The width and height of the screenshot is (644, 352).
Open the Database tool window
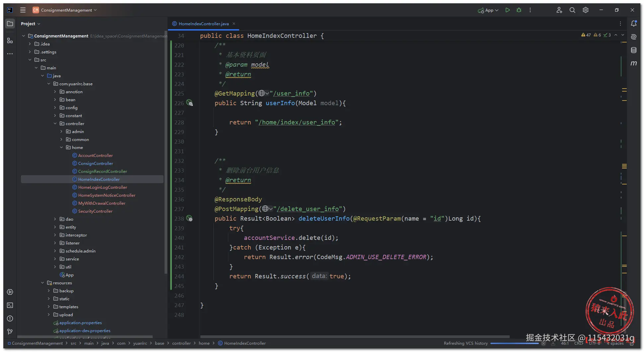pos(634,50)
